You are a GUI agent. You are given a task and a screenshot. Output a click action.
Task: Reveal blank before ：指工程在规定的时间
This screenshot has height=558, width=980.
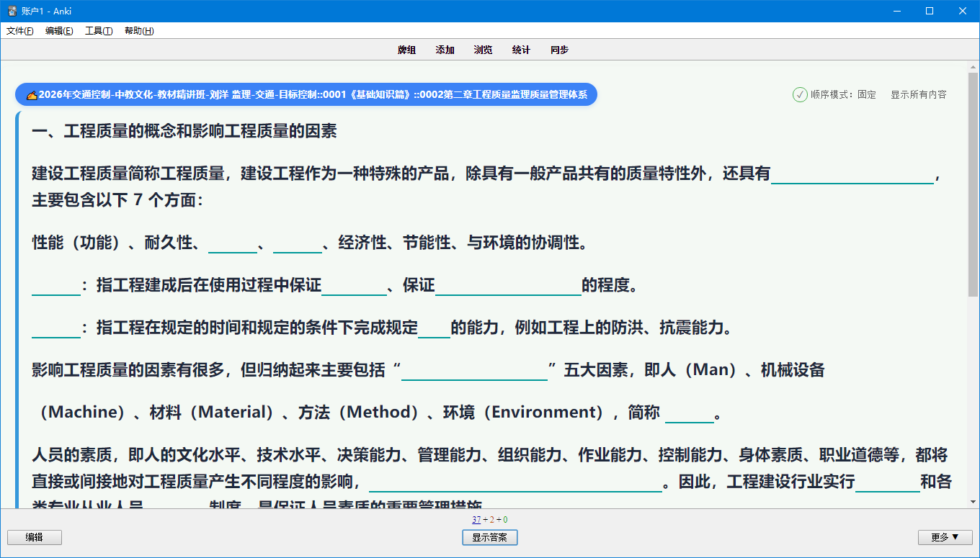[56, 328]
